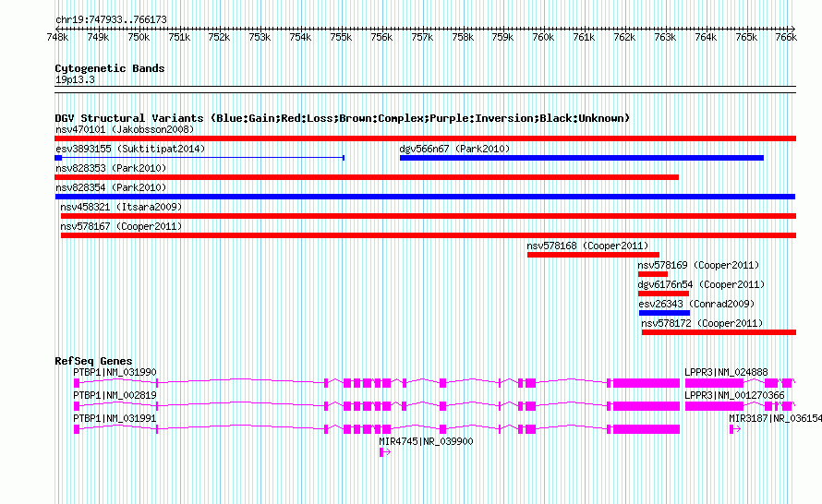Click the 755k ruler tick label

click(341, 37)
